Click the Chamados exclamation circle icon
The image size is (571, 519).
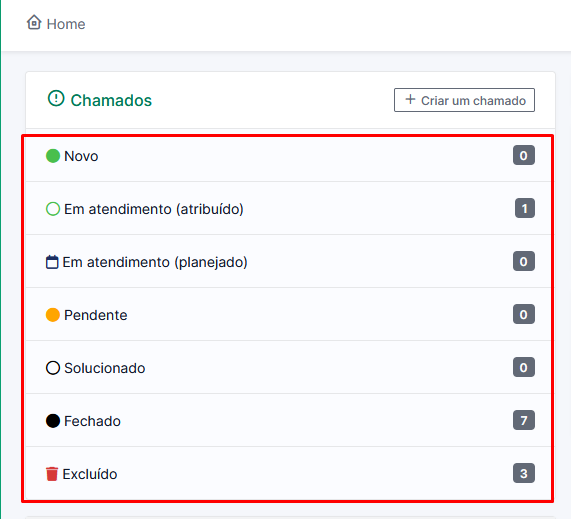56,98
